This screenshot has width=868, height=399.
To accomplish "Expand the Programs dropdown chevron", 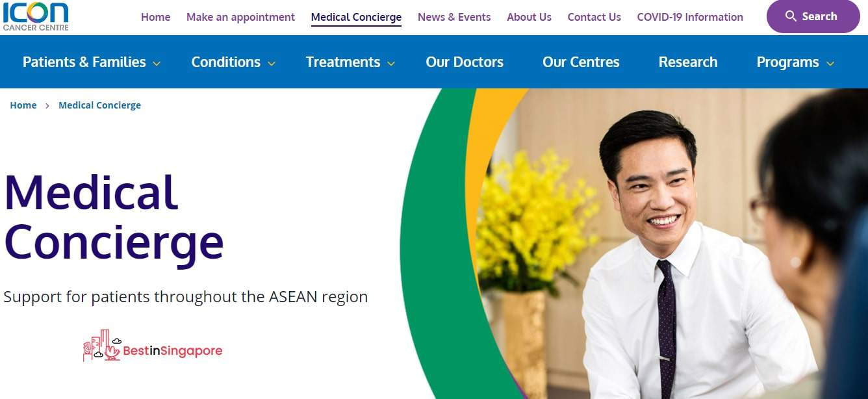I will [830, 63].
